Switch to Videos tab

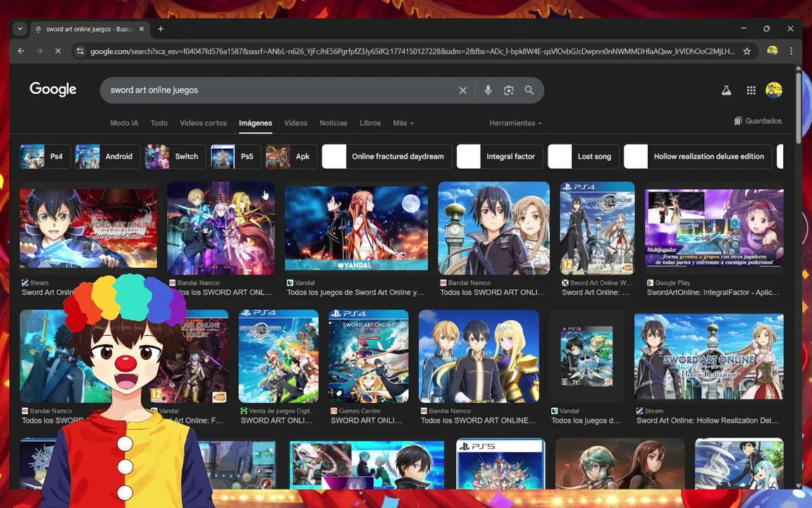click(x=296, y=123)
